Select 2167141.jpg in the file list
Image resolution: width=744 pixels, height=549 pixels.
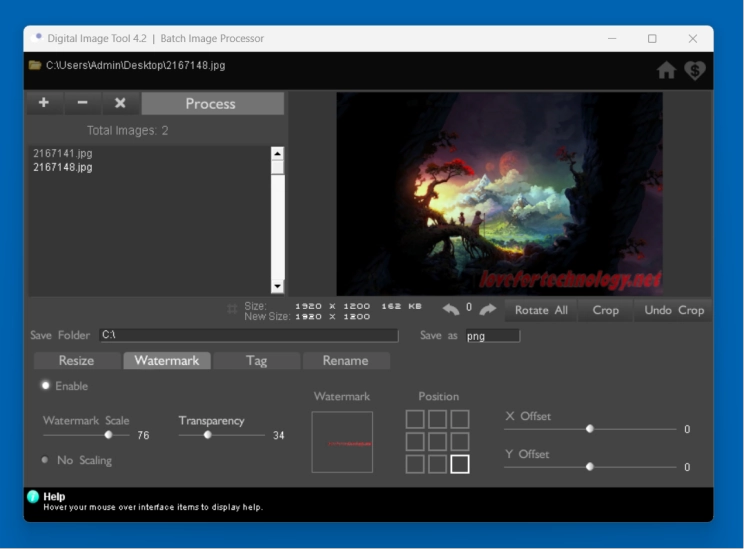point(63,153)
